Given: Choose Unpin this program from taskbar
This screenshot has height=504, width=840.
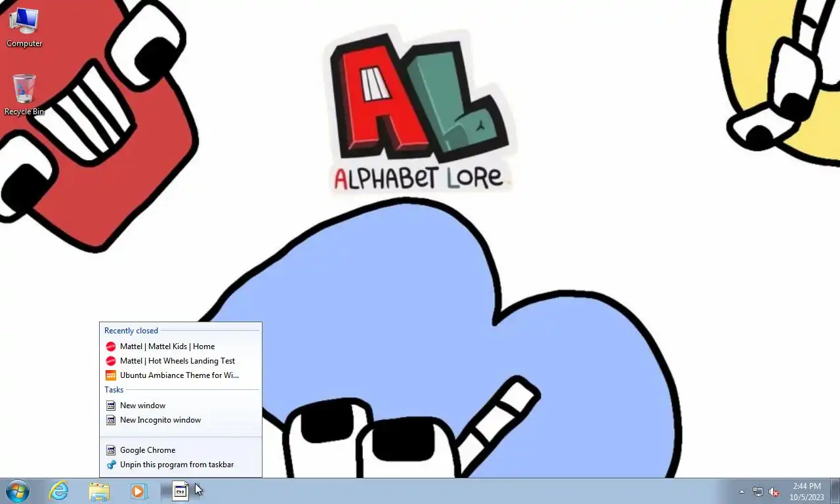Looking at the screenshot, I should pos(180,465).
